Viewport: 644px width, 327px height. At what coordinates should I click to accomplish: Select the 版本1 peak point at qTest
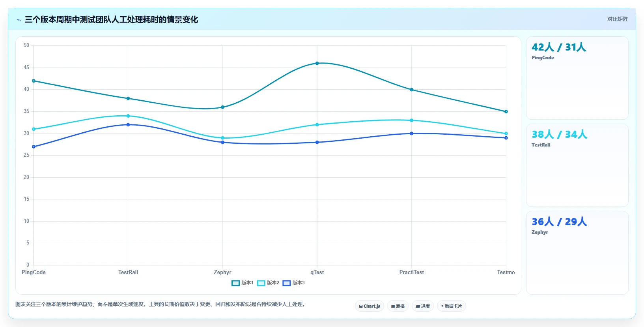[317, 63]
